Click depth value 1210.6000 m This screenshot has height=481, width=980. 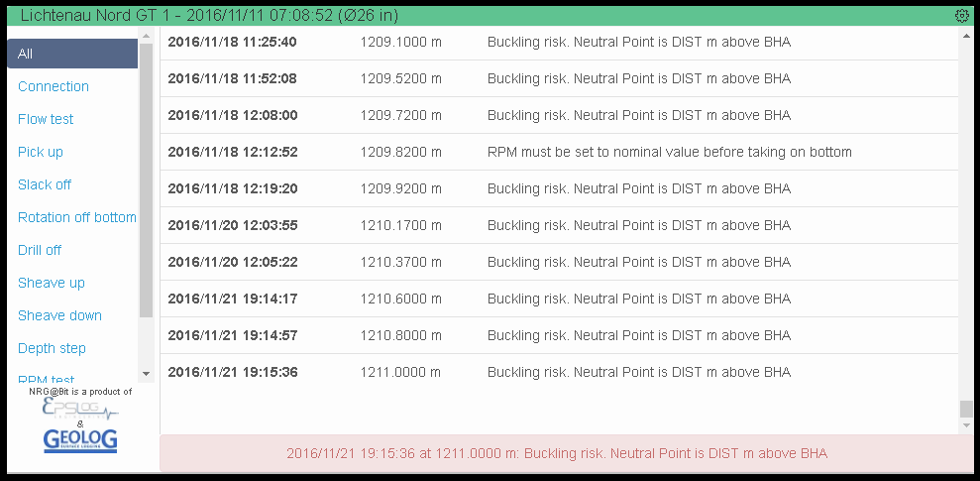(400, 299)
